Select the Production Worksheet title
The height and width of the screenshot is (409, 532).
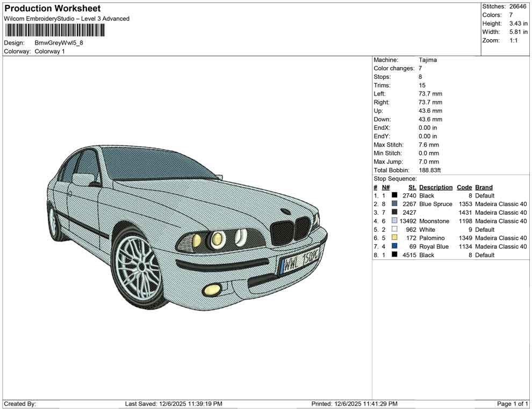(x=52, y=8)
